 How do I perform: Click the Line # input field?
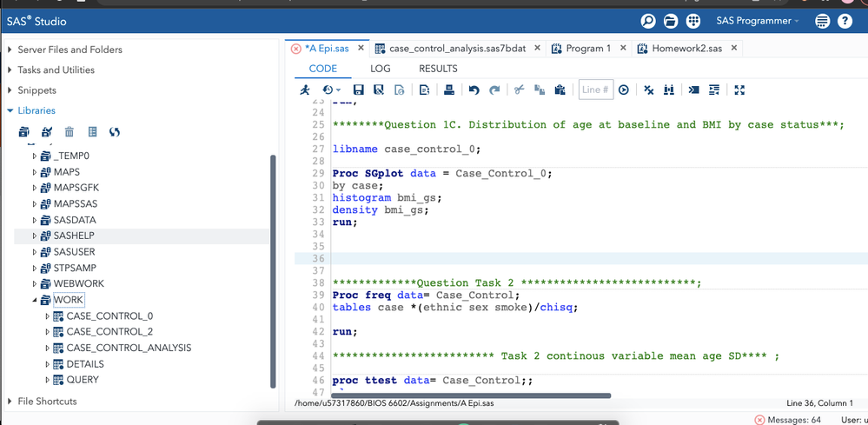click(595, 90)
